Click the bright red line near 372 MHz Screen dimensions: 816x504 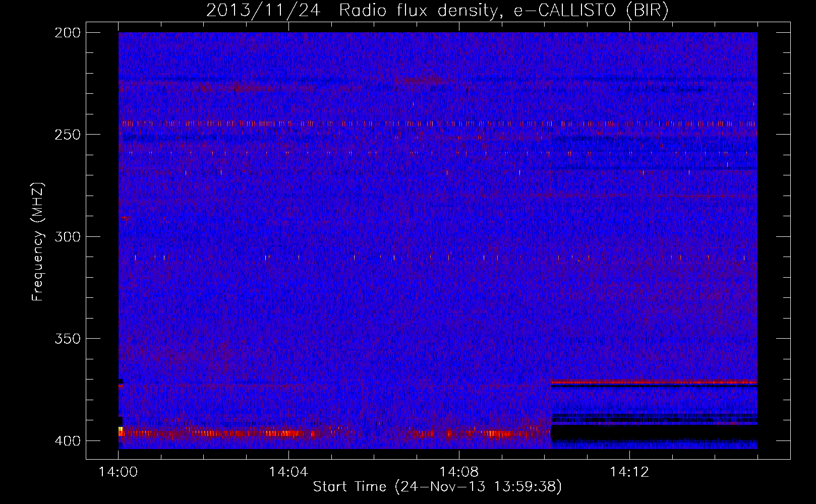pyautogui.click(x=654, y=383)
